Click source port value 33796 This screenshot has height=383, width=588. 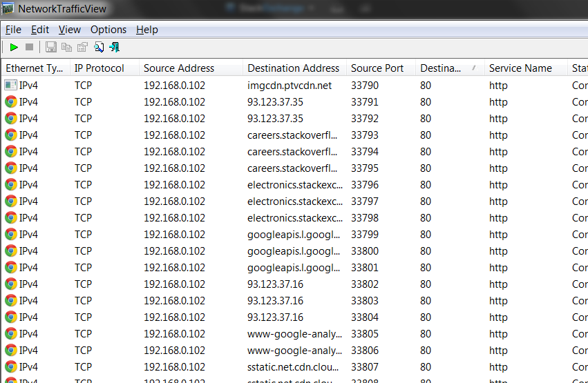click(x=365, y=184)
